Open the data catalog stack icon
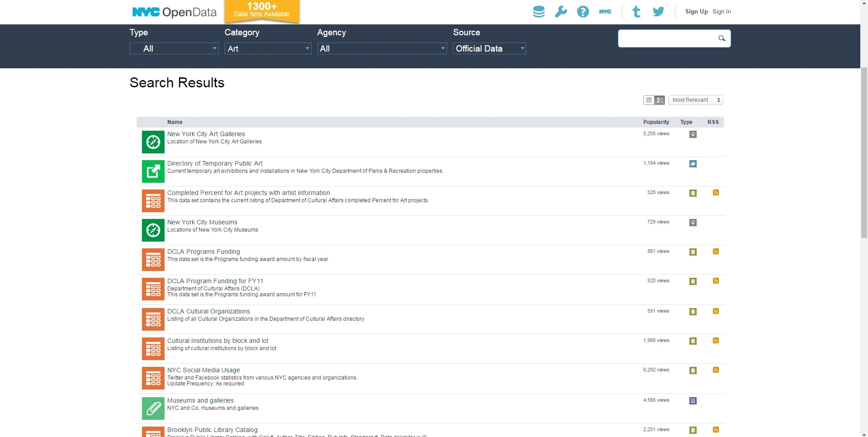 538,12
